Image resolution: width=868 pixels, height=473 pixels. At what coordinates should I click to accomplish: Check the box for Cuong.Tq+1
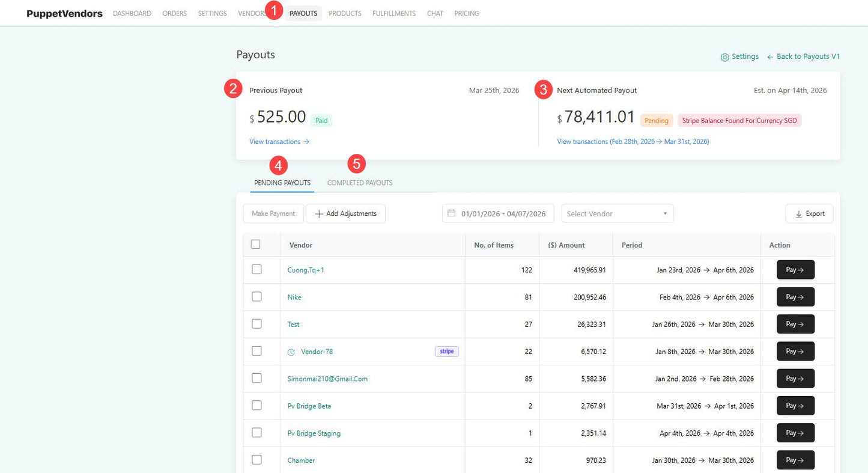pos(256,269)
